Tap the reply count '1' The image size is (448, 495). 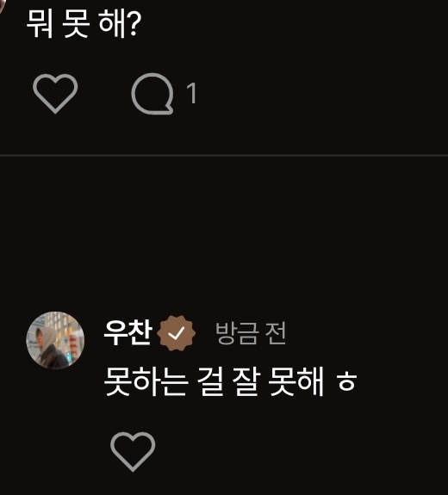191,93
